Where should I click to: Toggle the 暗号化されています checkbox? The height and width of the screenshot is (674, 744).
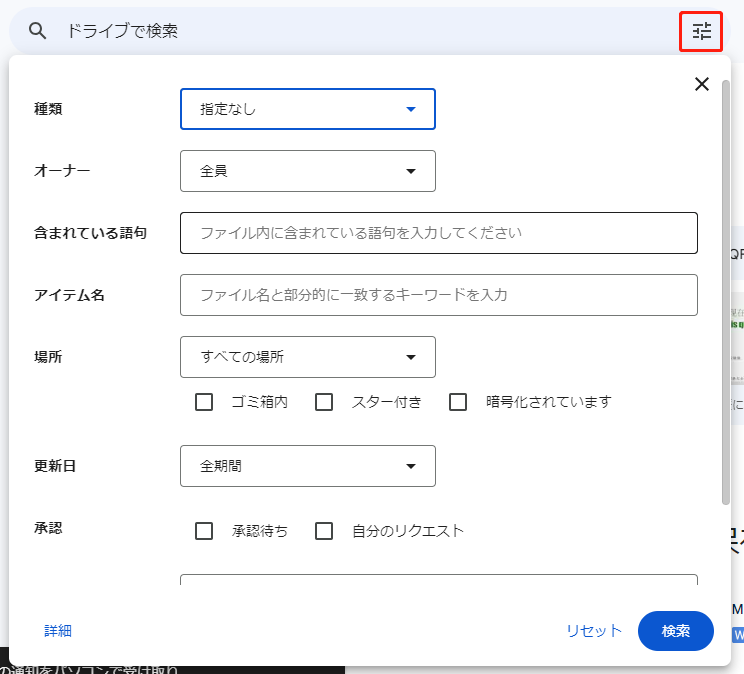[x=458, y=402]
